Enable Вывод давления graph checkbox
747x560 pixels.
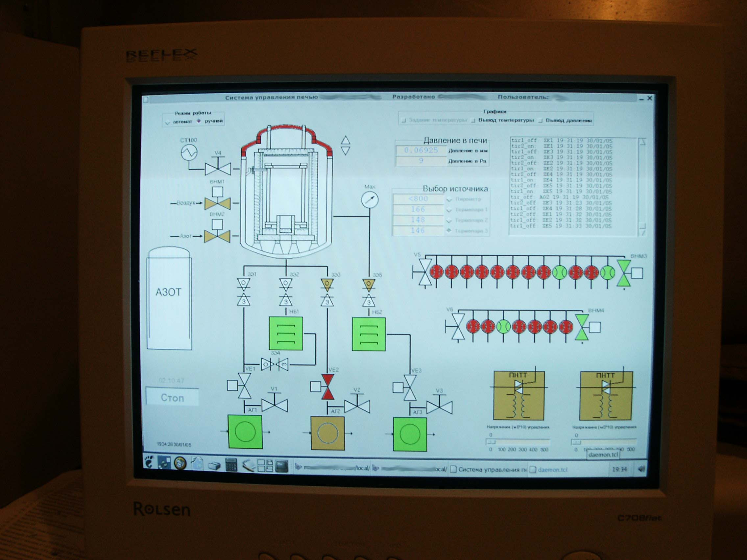point(540,121)
